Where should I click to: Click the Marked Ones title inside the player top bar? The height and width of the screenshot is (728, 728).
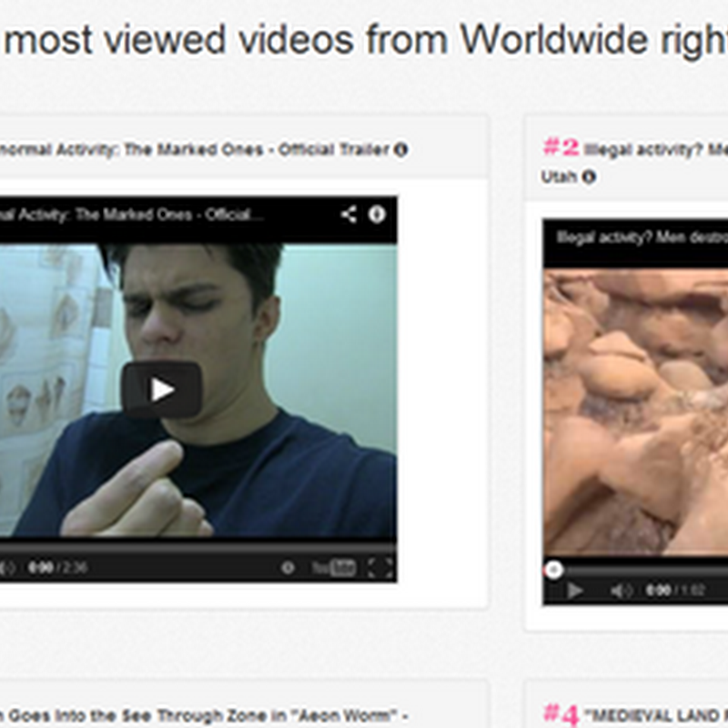[131, 215]
